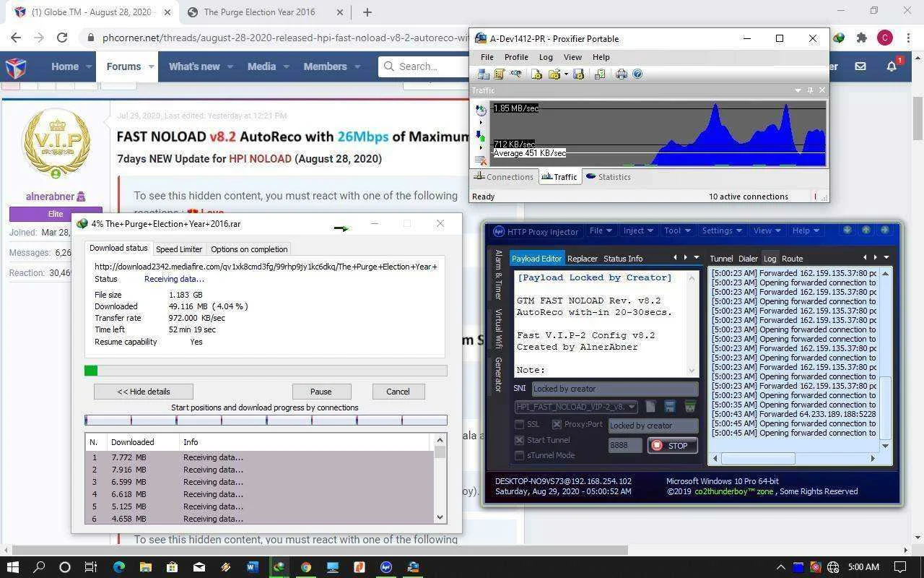Image resolution: width=924 pixels, height=578 pixels.
Task: Click New Profile icon in Proxifier toolbar
Action: (536, 74)
